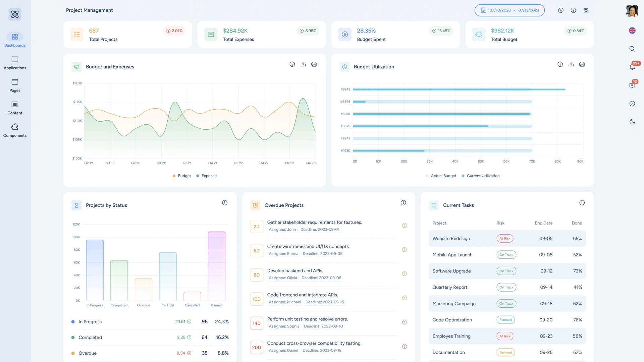Toggle the Budget legend series

point(182,176)
